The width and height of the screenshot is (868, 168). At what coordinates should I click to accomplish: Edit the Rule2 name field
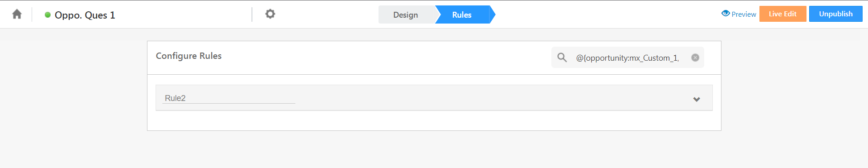[228, 98]
